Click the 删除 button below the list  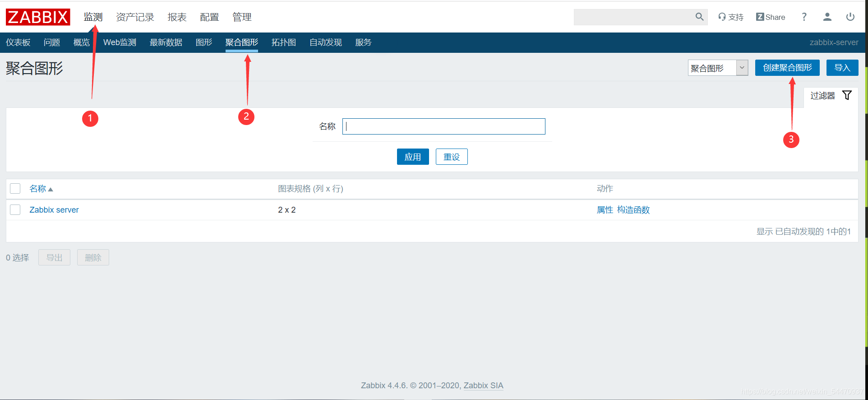[x=93, y=257]
